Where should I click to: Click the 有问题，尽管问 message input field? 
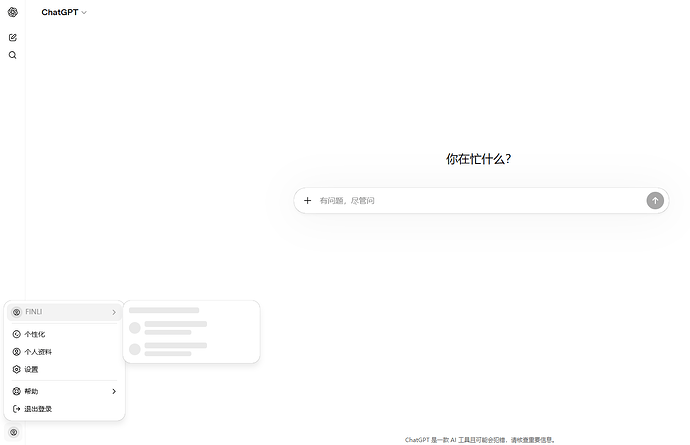click(480, 201)
